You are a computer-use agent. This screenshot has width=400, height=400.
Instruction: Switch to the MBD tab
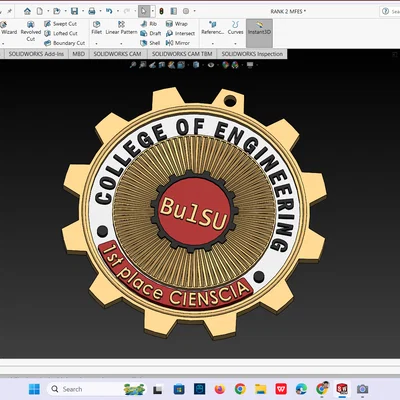coord(79,54)
